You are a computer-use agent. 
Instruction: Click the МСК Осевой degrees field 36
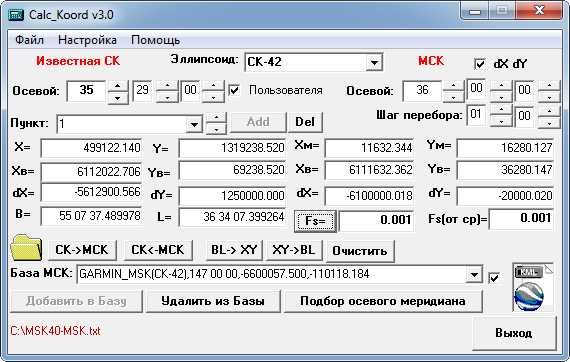[x=422, y=90]
